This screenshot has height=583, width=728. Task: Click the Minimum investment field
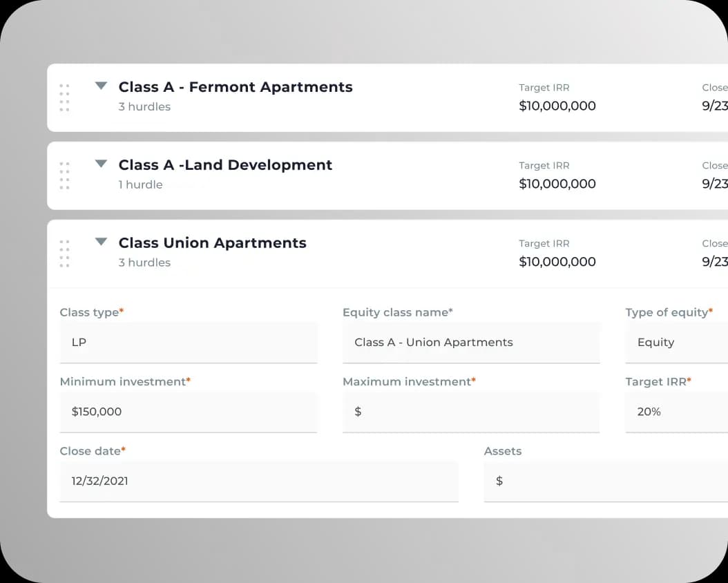click(x=189, y=412)
